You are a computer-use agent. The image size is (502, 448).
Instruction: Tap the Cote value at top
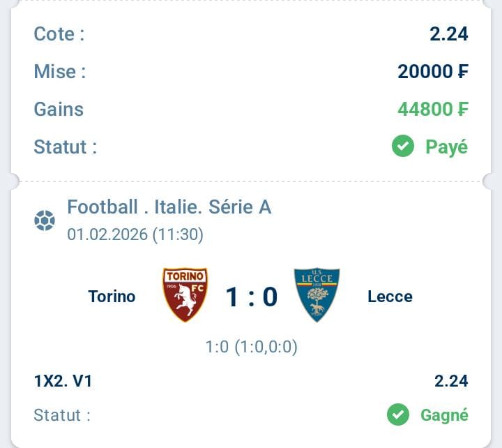[449, 33]
